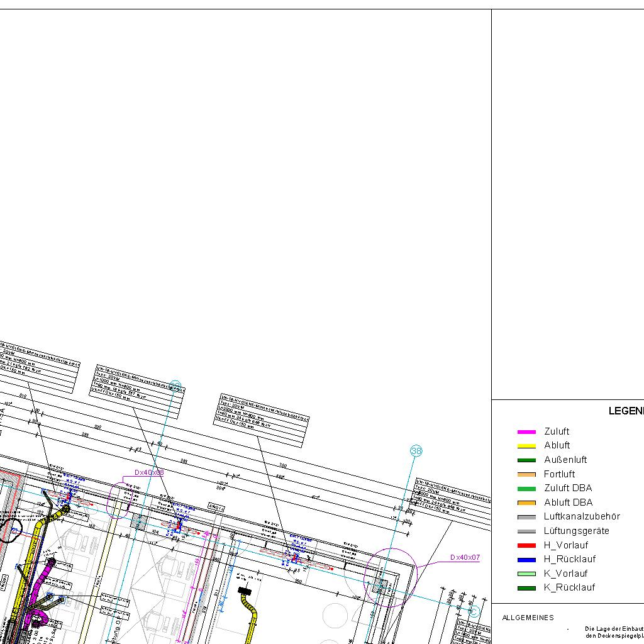Click the AW013 wall tag
The width and height of the screenshot is (644, 644).
216,506
